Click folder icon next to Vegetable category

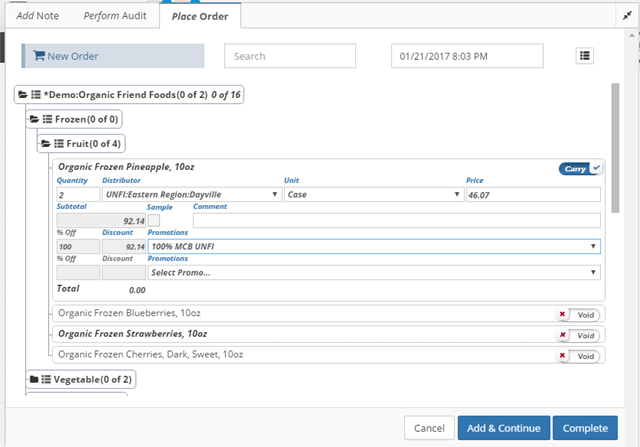tap(34, 379)
